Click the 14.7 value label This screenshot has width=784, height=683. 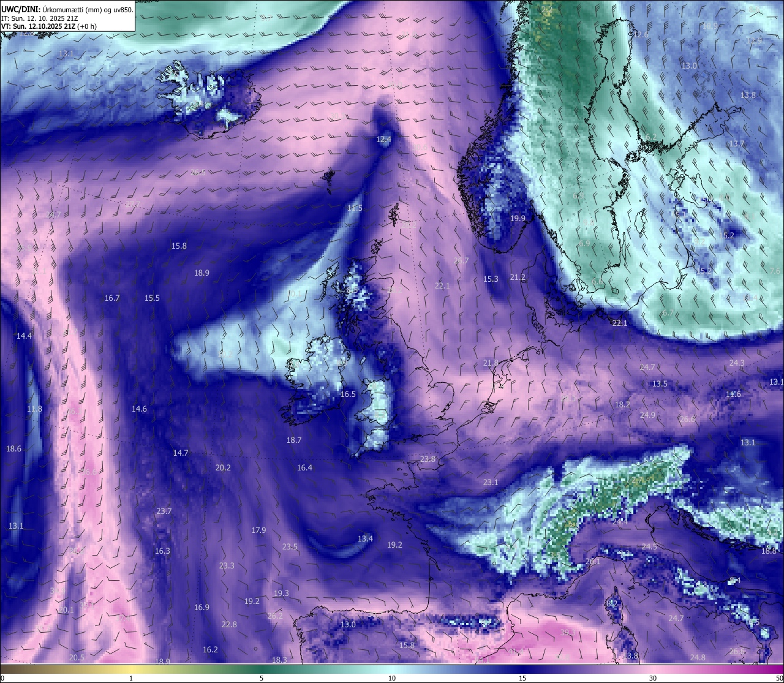tap(180, 453)
